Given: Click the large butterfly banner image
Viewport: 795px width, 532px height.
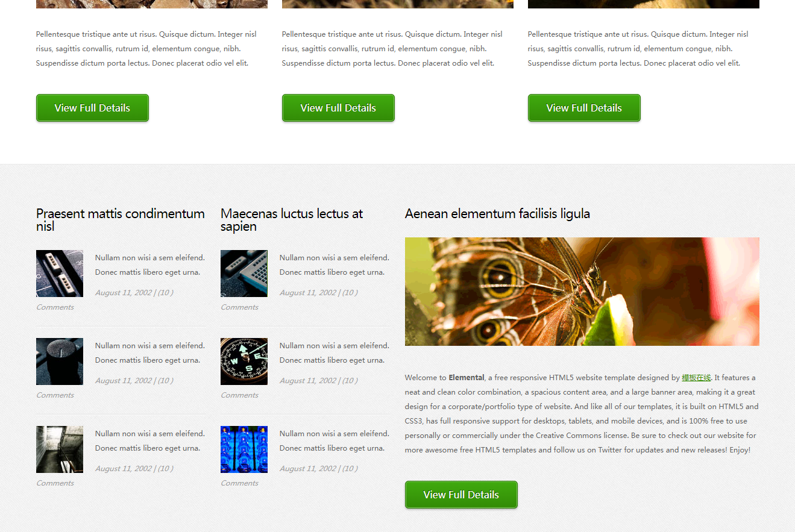Looking at the screenshot, I should pyautogui.click(x=582, y=292).
